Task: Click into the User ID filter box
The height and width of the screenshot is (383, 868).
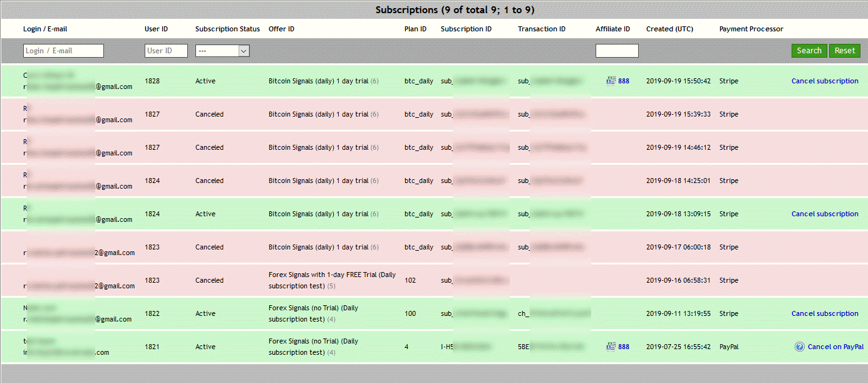Action: point(166,51)
